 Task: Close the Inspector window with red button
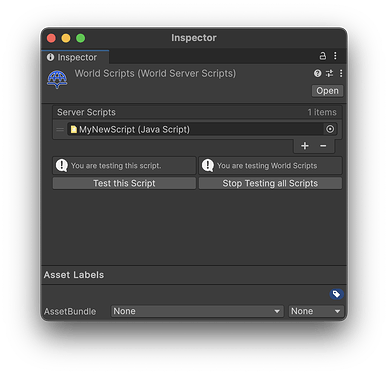coord(51,38)
